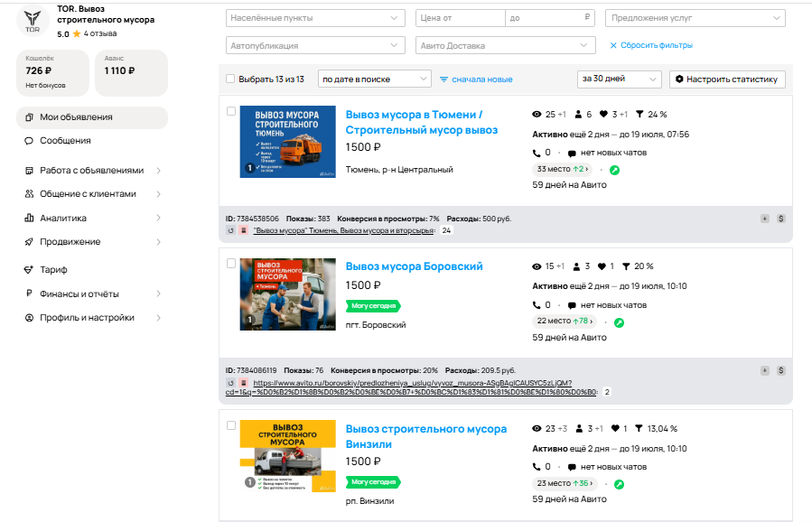812x522 pixels.
Task: Click the red delete icon in the Боровский stats bar
Action: click(x=243, y=383)
